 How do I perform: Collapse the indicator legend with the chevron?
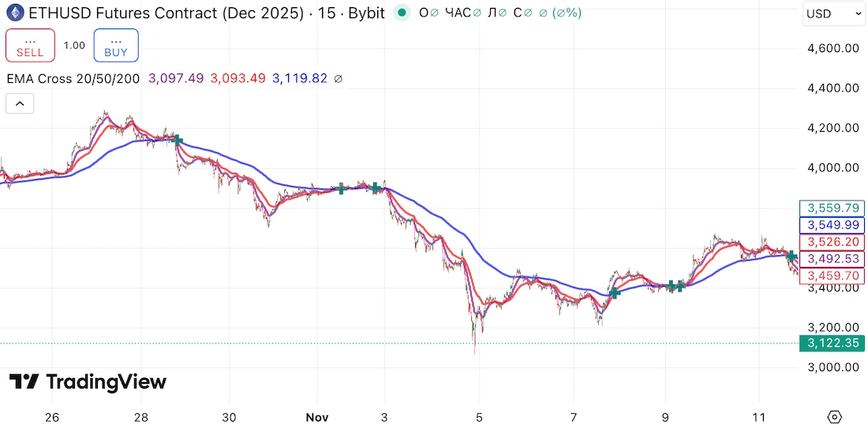click(20, 103)
